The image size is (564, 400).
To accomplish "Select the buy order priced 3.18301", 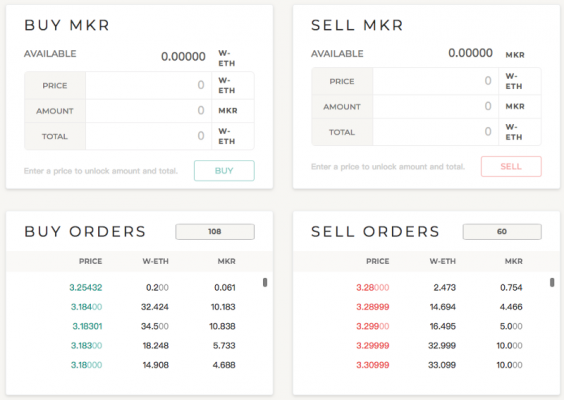I will 139,326.
